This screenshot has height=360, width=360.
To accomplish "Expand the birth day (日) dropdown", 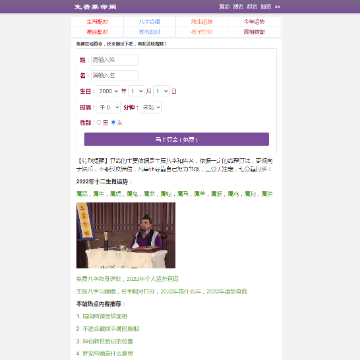I will (x=161, y=91).
